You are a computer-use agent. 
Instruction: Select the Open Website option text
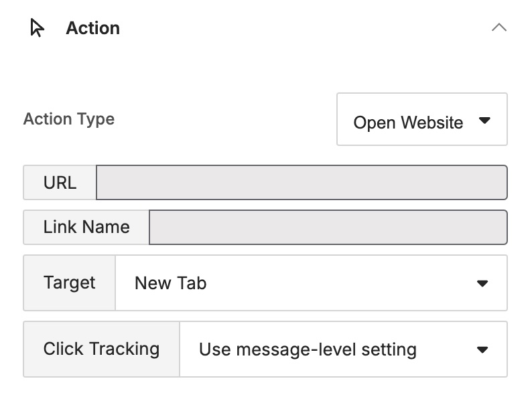408,123
